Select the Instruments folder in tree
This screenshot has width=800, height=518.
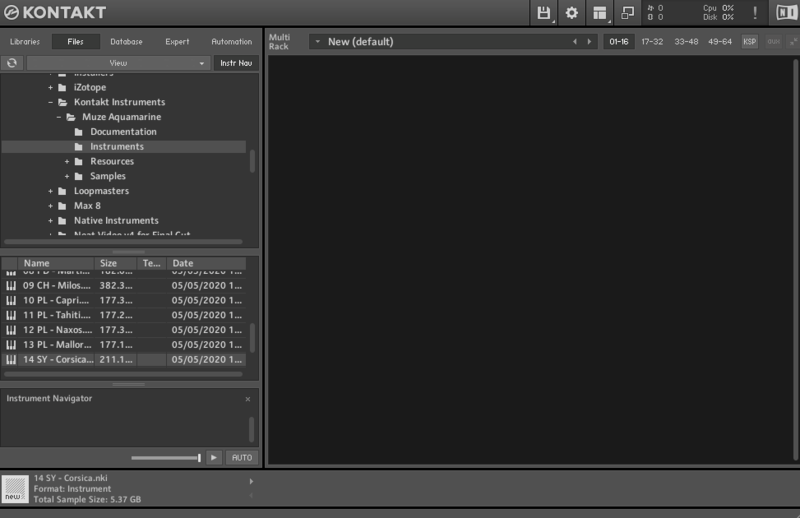(x=124, y=147)
